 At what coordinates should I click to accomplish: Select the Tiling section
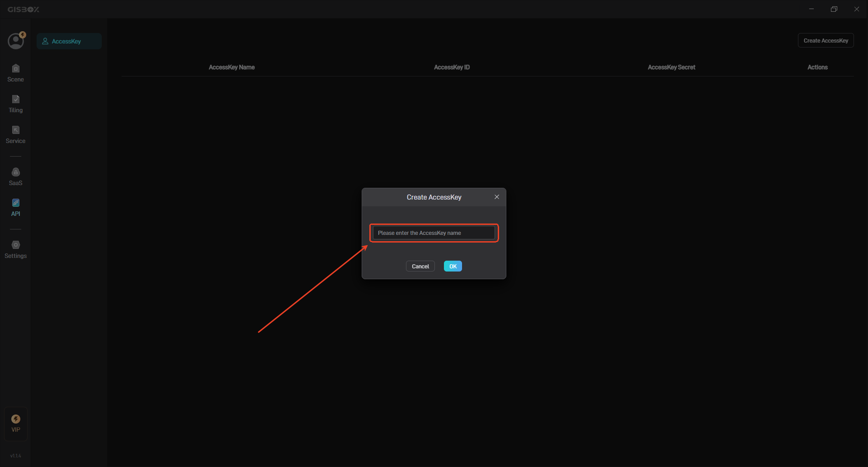pyautogui.click(x=15, y=103)
